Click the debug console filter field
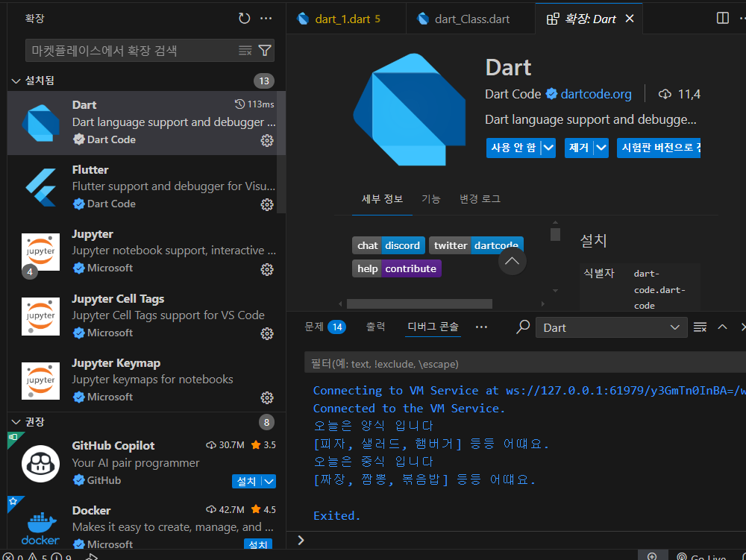This screenshot has width=746, height=560. point(525,364)
